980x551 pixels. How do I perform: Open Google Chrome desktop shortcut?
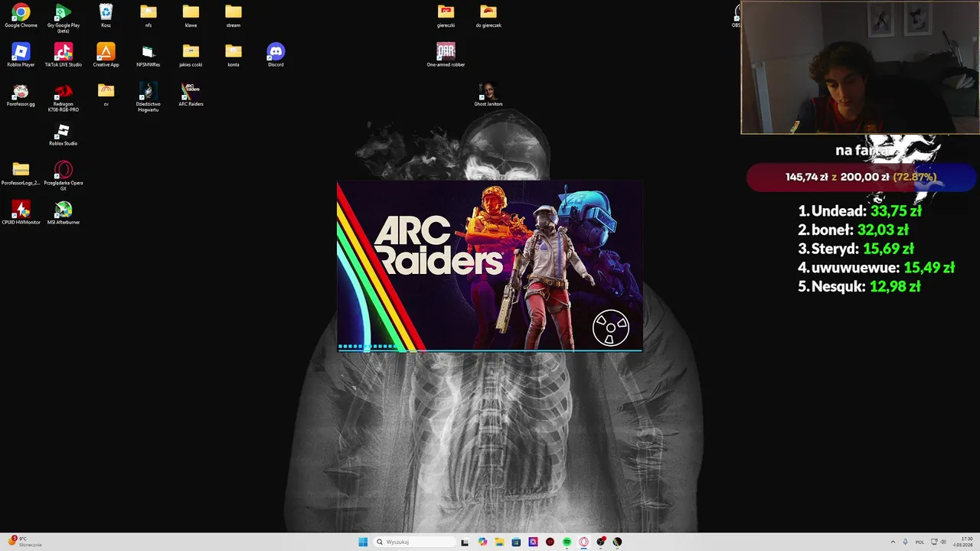click(21, 15)
